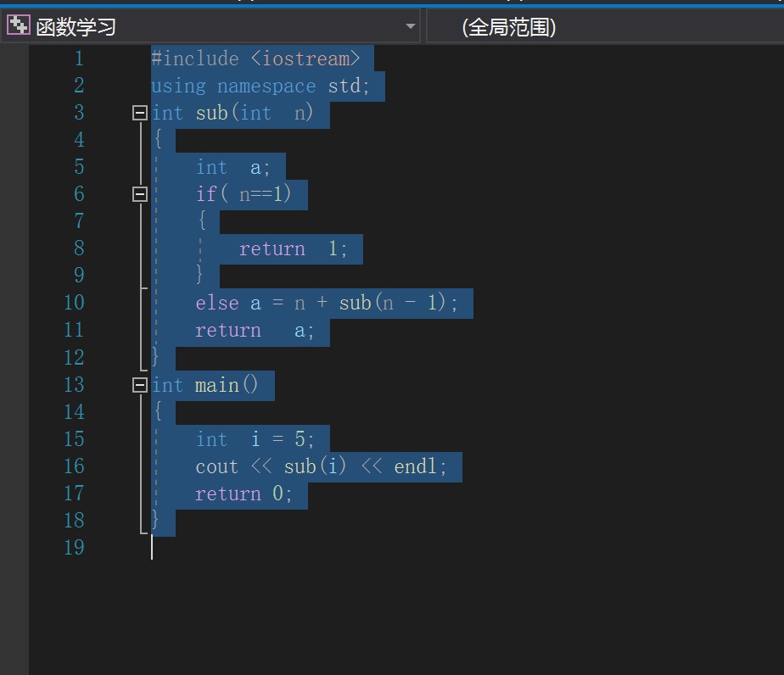
Task: Collapse the sub function on line 3
Action: tap(138, 112)
